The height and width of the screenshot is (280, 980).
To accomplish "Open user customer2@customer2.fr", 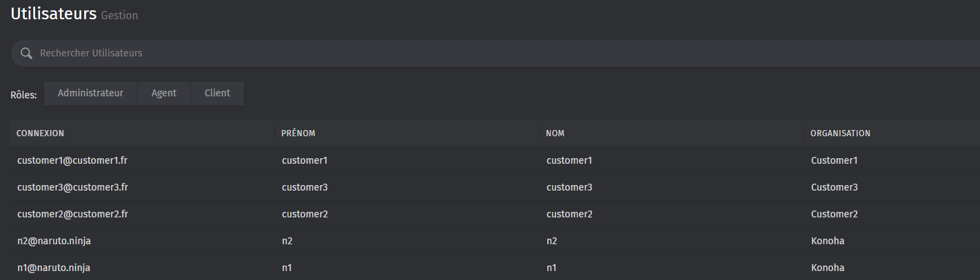I will 72,214.
